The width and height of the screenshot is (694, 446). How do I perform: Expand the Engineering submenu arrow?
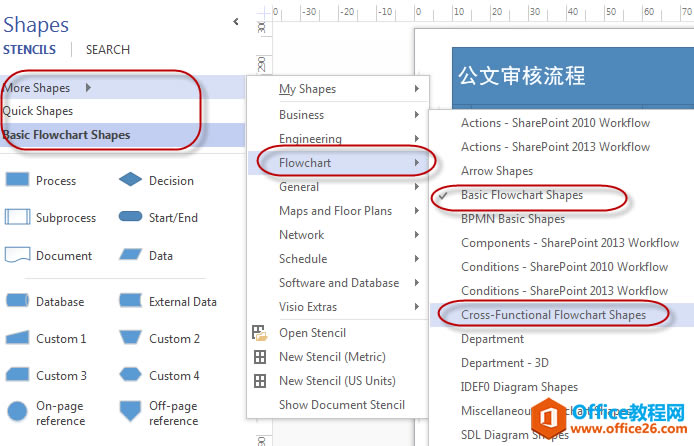pos(416,138)
